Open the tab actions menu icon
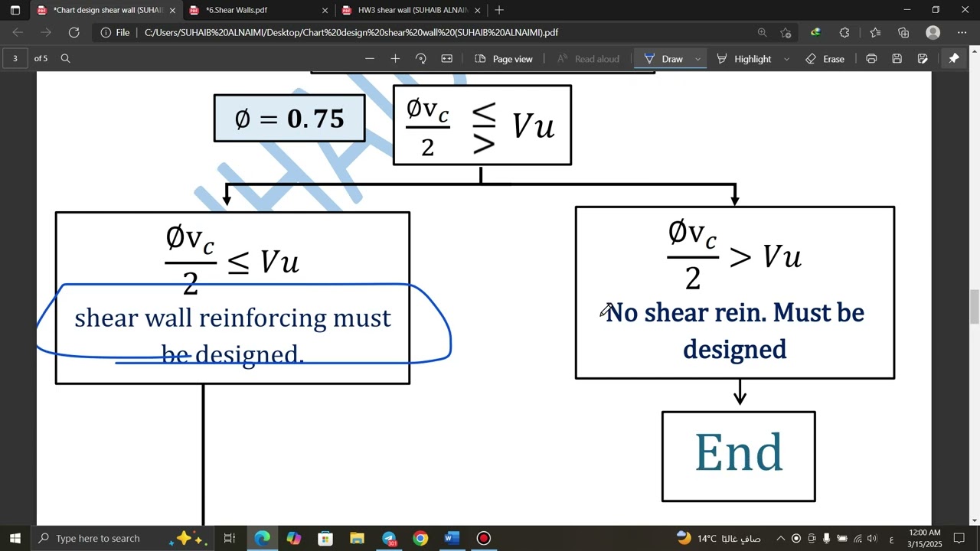Screen dimensions: 980x551 pos(15,10)
